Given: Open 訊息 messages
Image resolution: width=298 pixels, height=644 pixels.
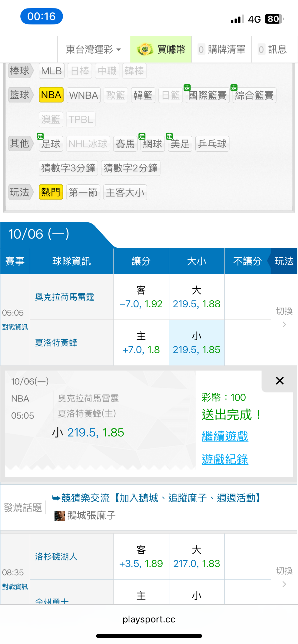Looking at the screenshot, I should point(272,49).
